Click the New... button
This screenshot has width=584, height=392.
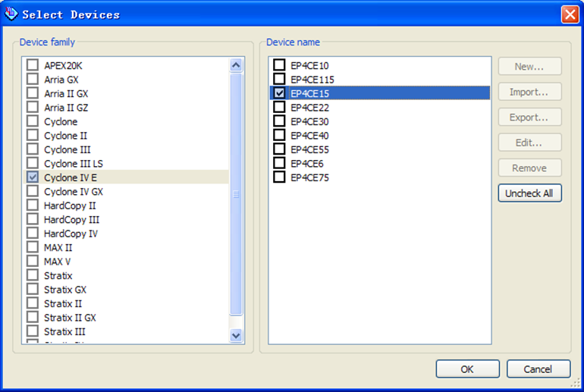pos(529,66)
